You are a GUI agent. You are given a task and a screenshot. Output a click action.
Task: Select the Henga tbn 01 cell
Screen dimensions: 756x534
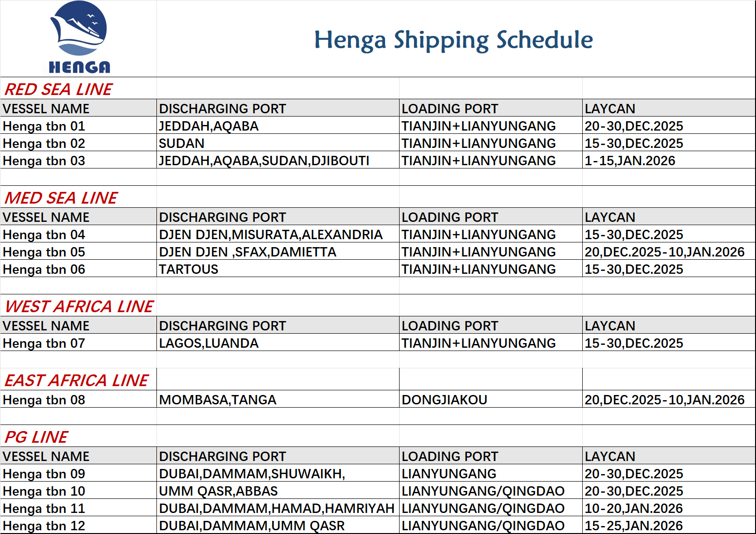click(44, 126)
